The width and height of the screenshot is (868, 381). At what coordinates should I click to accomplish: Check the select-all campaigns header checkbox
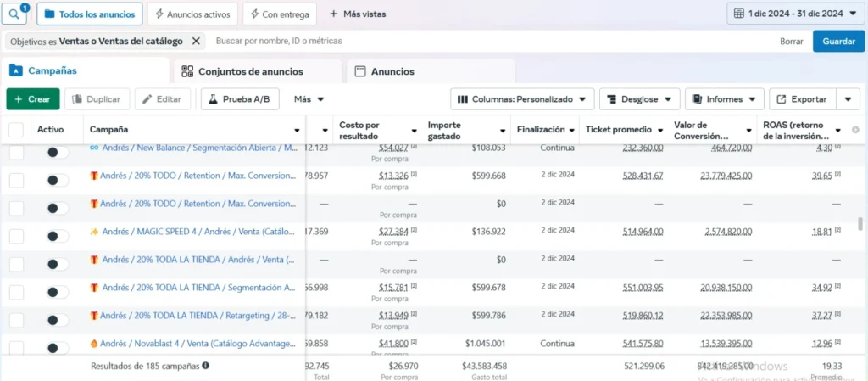pos(16,130)
